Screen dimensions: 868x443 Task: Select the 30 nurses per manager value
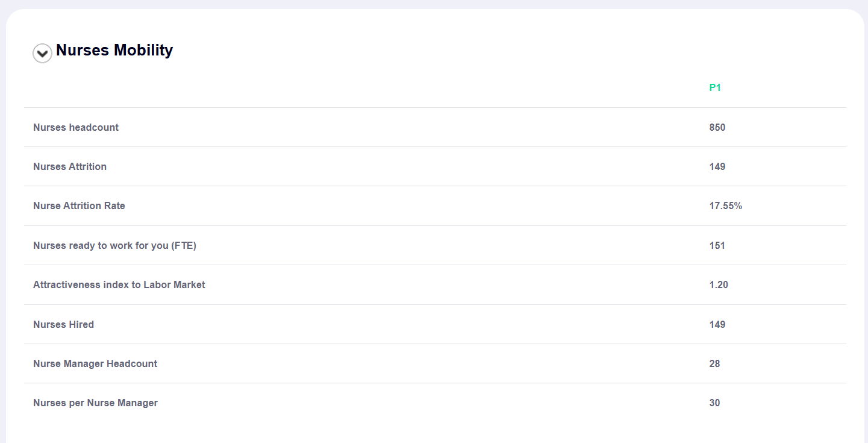[714, 403]
